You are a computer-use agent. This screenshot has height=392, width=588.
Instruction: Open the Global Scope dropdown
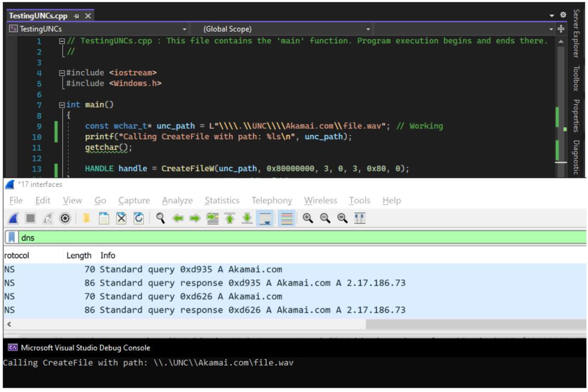(367, 29)
